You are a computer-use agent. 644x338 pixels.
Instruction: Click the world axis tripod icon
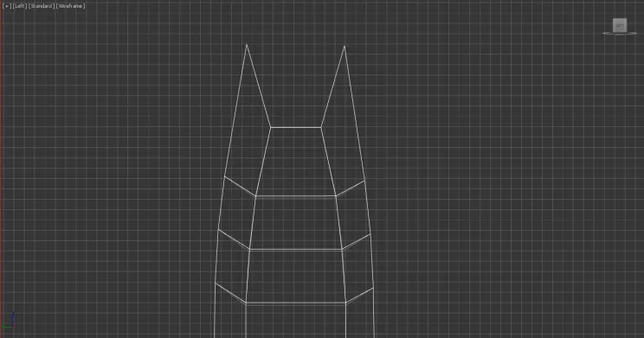(10, 321)
